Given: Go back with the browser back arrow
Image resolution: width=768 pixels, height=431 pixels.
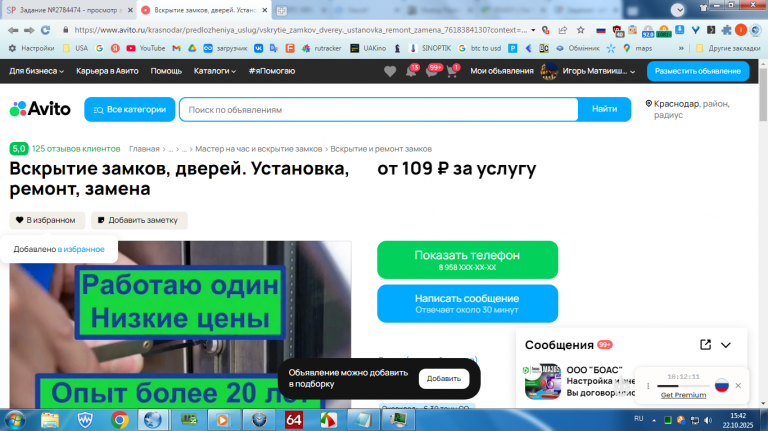Looking at the screenshot, I should tap(13, 30).
